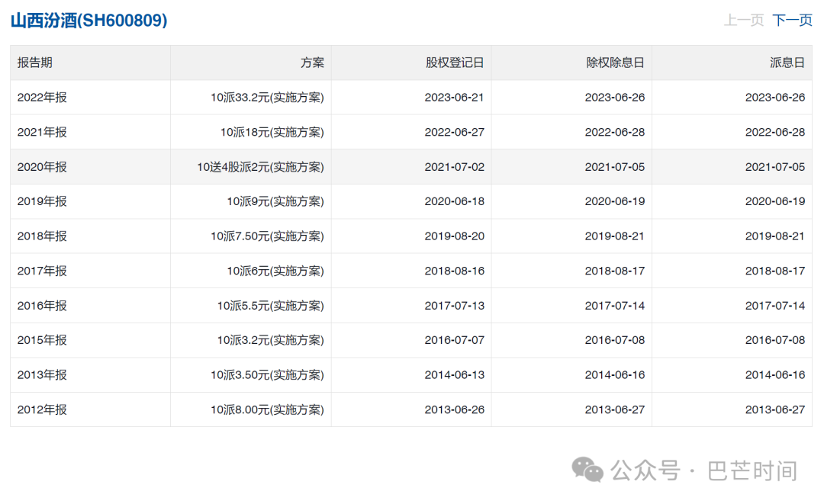The height and width of the screenshot is (504, 824).
Task: Select the 2021-07-02 registration date
Action: (455, 167)
